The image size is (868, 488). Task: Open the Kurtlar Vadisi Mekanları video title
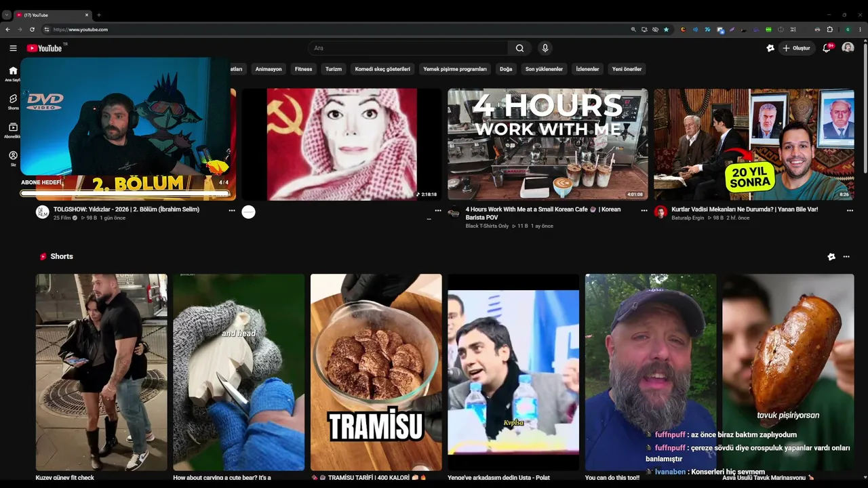[x=745, y=209]
